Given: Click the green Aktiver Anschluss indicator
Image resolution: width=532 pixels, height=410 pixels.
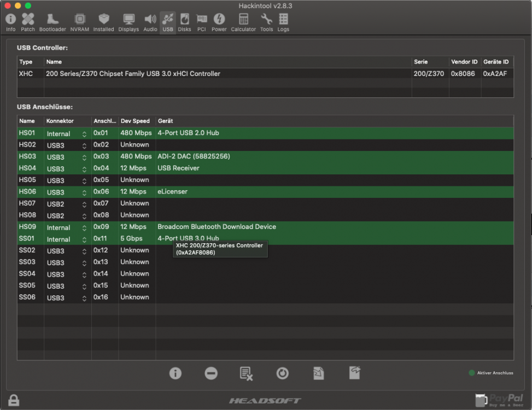Looking at the screenshot, I should [x=472, y=373].
